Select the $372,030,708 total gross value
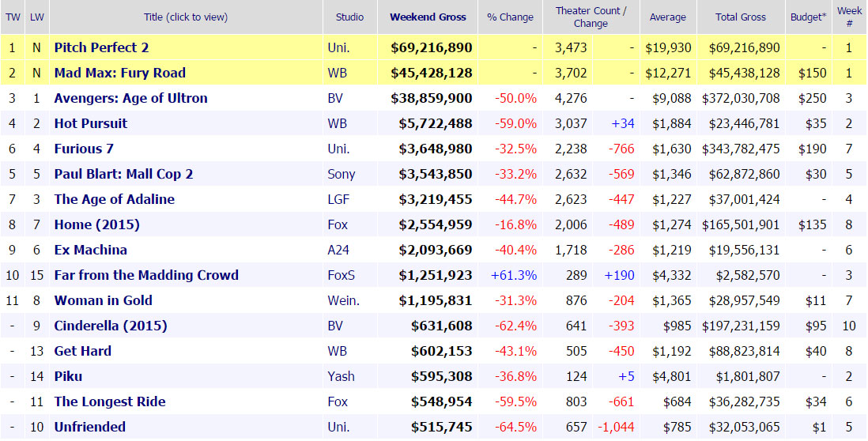This screenshot has width=868, height=441. click(741, 99)
